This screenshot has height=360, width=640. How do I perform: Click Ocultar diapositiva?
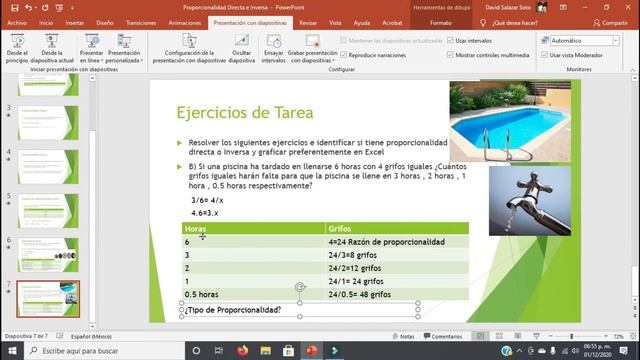pos(242,49)
